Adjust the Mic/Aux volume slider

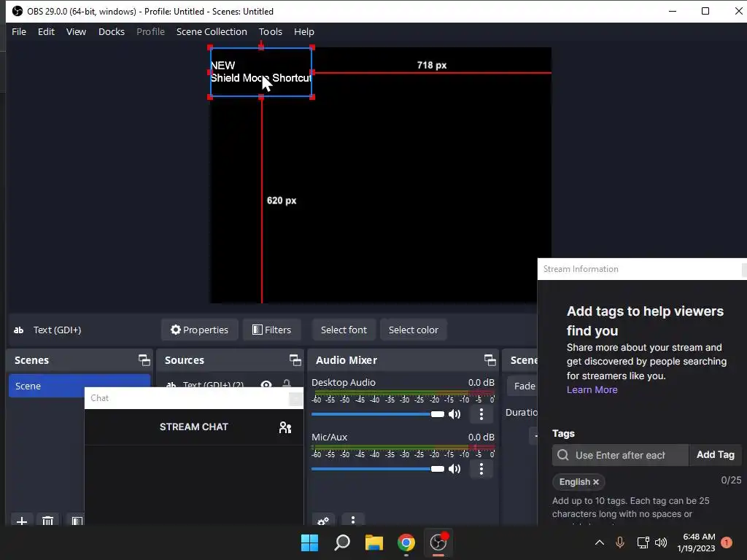point(378,469)
